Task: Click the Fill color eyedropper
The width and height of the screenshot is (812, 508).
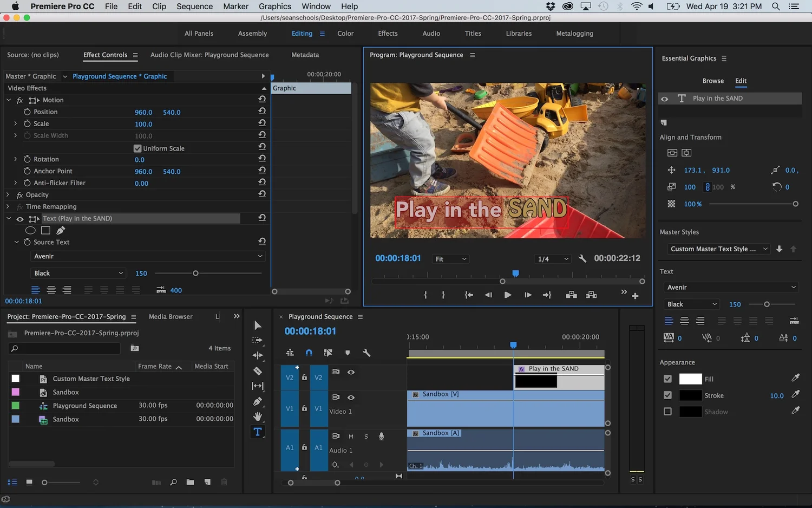Action: point(795,378)
